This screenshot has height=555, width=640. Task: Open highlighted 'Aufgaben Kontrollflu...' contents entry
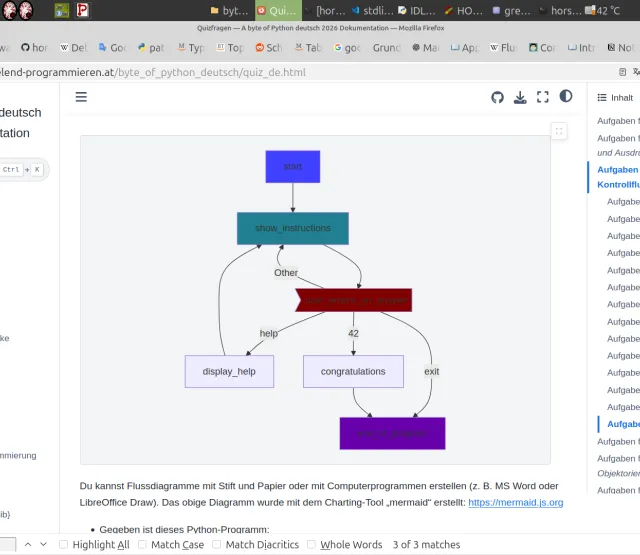618,177
